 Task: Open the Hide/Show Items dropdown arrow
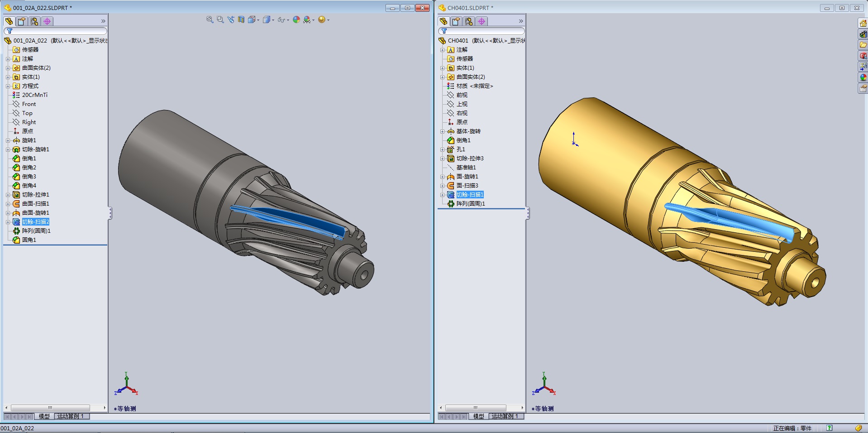pyautogui.click(x=288, y=20)
